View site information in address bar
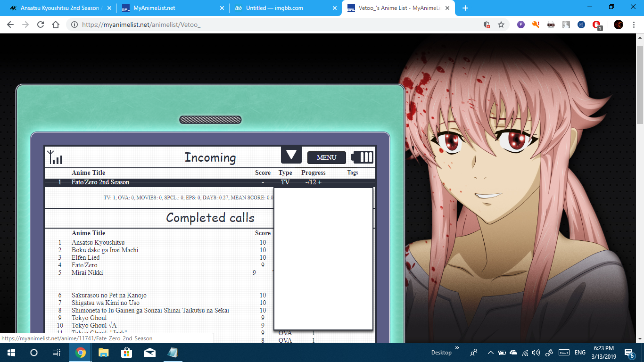This screenshot has width=644, height=362. coord(74,25)
